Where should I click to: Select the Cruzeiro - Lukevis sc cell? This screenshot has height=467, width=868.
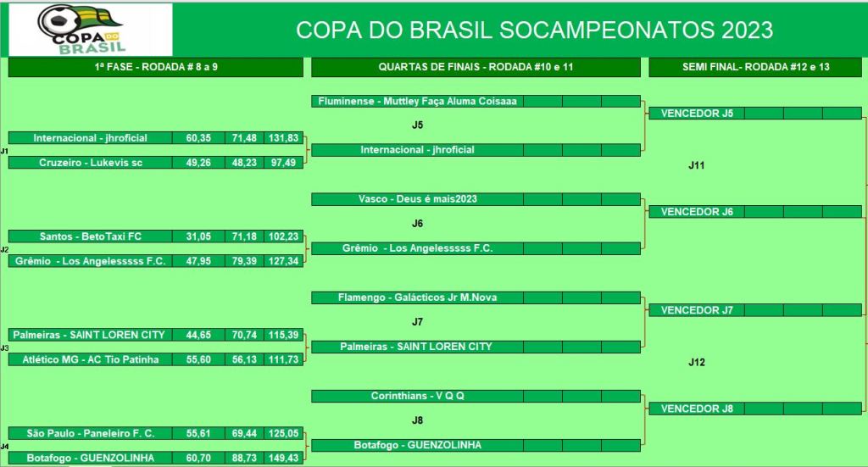[89, 163]
